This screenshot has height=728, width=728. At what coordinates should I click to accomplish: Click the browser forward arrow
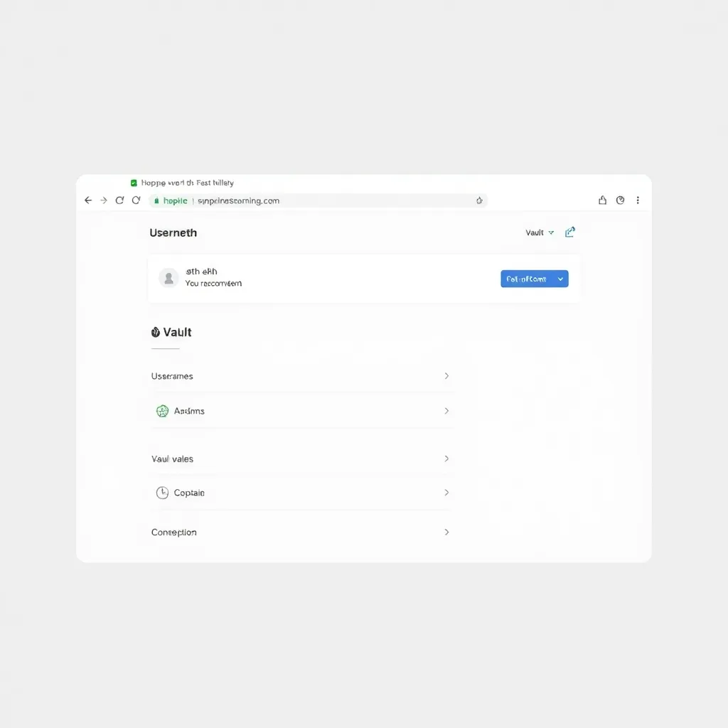pos(104,200)
